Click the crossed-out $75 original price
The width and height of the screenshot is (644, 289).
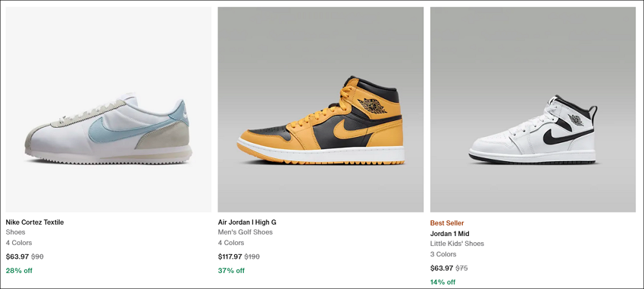coord(461,268)
